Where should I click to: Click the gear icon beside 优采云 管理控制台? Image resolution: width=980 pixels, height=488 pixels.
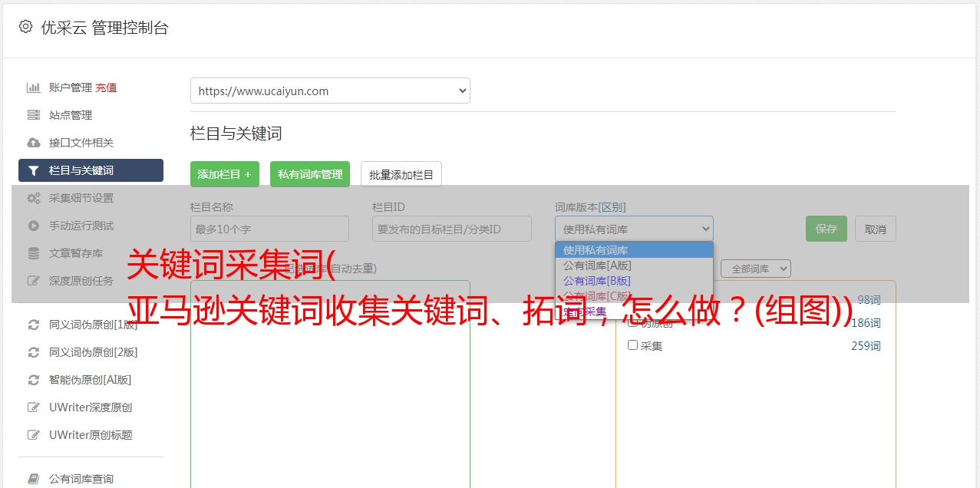25,27
